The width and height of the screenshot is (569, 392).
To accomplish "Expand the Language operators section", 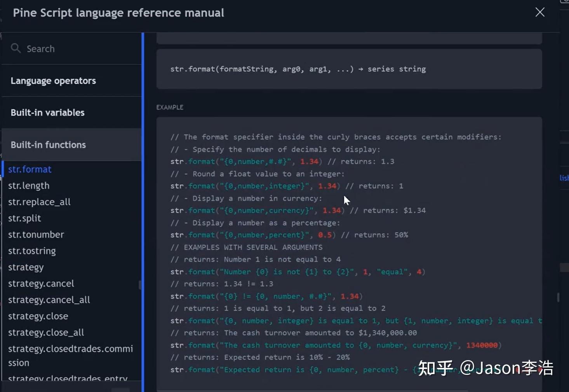I will (53, 80).
